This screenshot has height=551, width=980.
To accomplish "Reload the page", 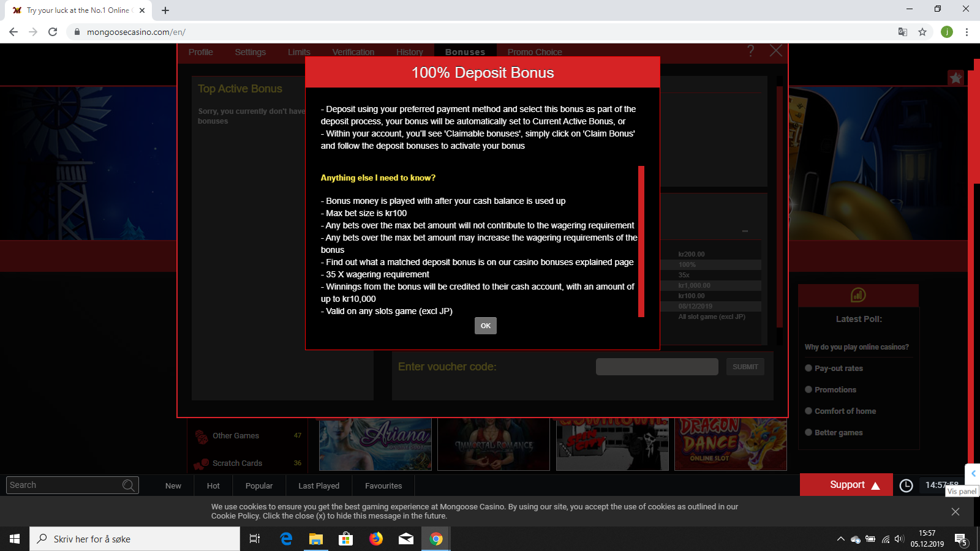I will (x=53, y=32).
